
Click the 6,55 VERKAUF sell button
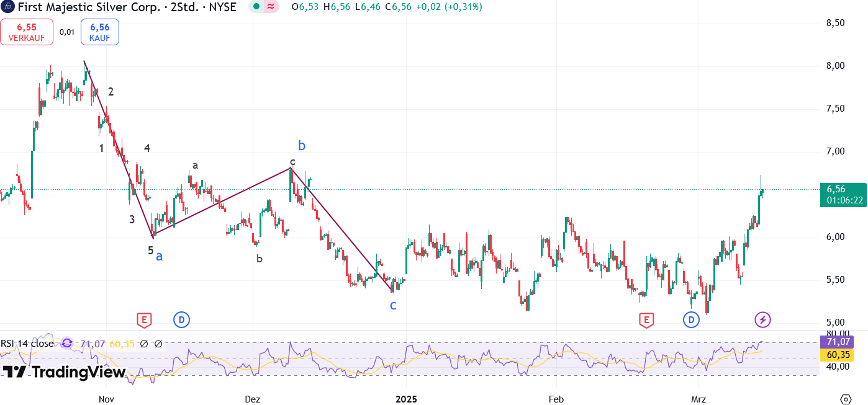pos(27,32)
